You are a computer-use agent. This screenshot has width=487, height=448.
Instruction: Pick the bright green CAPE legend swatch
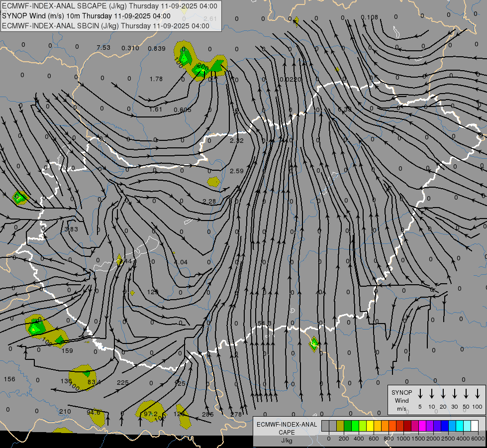(355, 426)
